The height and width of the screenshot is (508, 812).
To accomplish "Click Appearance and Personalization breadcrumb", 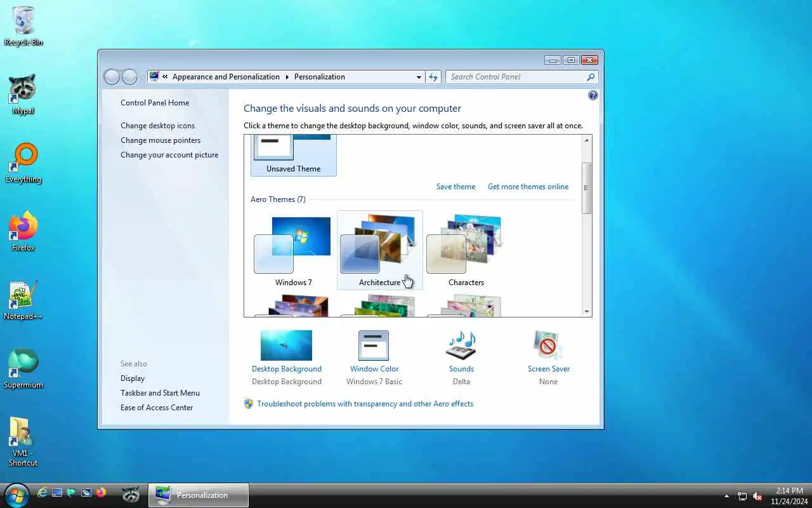I will (x=226, y=77).
